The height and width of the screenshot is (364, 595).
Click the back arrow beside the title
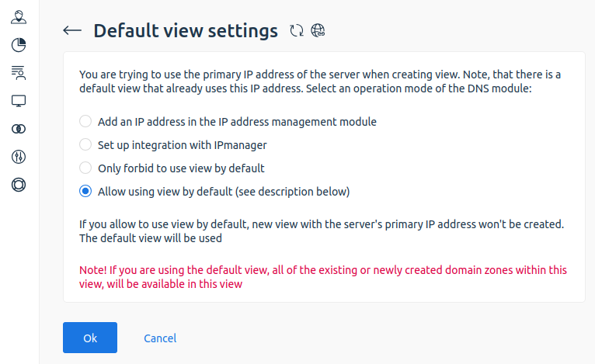coord(72,31)
